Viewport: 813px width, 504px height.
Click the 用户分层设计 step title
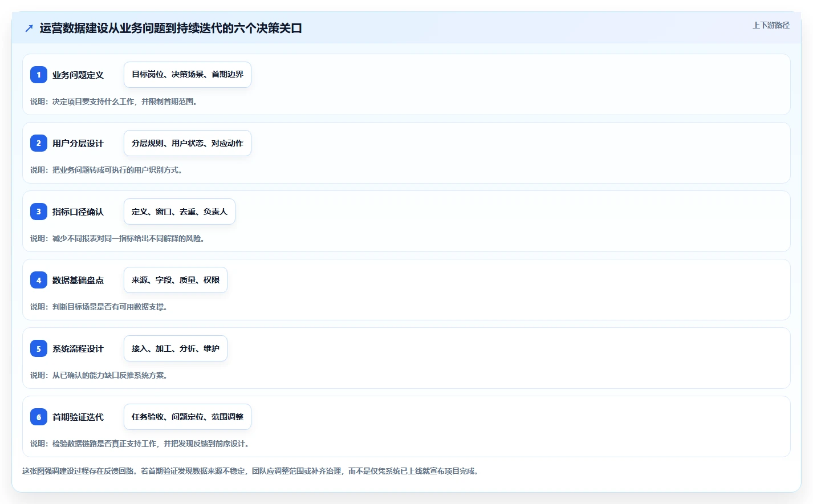click(78, 143)
